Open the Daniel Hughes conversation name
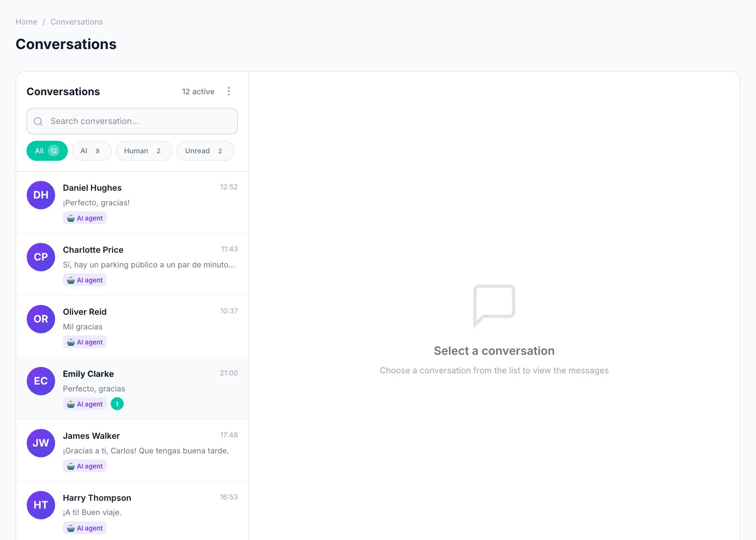 point(92,188)
